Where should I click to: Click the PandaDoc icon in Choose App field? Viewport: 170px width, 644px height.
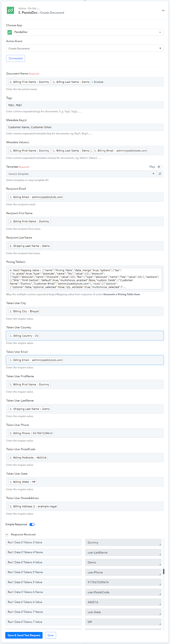[10, 32]
